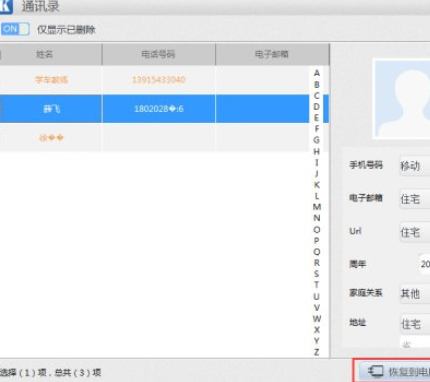430x382 pixels.
Task: Jump to letter R in index
Action: click(x=317, y=263)
